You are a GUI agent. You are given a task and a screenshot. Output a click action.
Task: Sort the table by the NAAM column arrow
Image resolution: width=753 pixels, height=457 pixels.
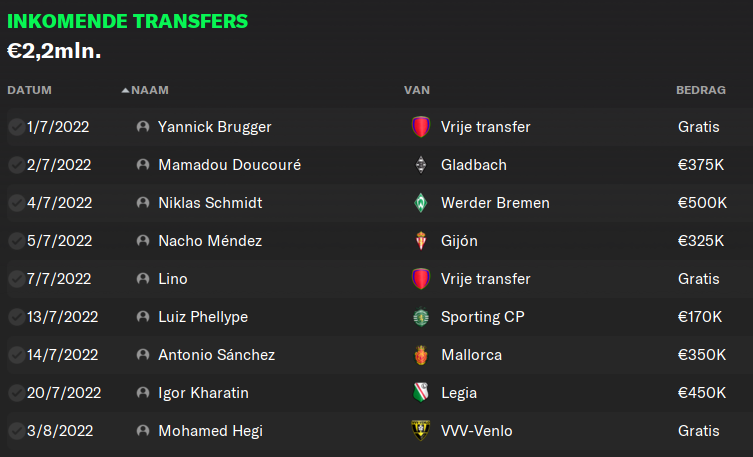125,90
